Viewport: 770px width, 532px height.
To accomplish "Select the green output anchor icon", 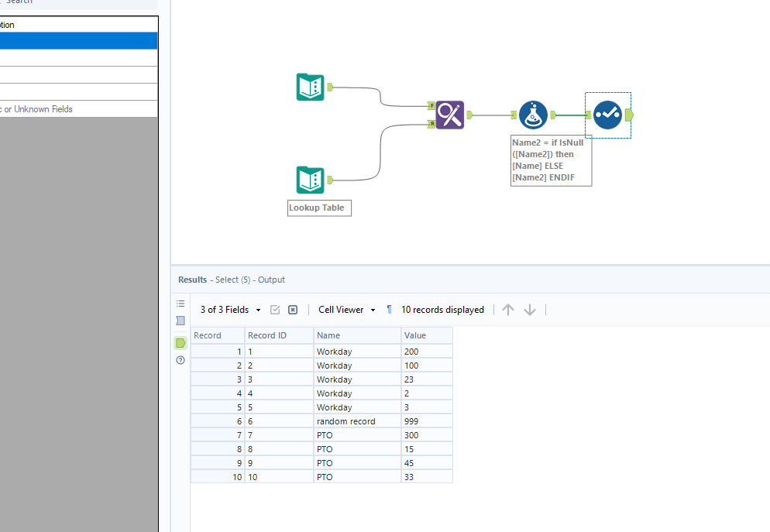I will point(180,343).
